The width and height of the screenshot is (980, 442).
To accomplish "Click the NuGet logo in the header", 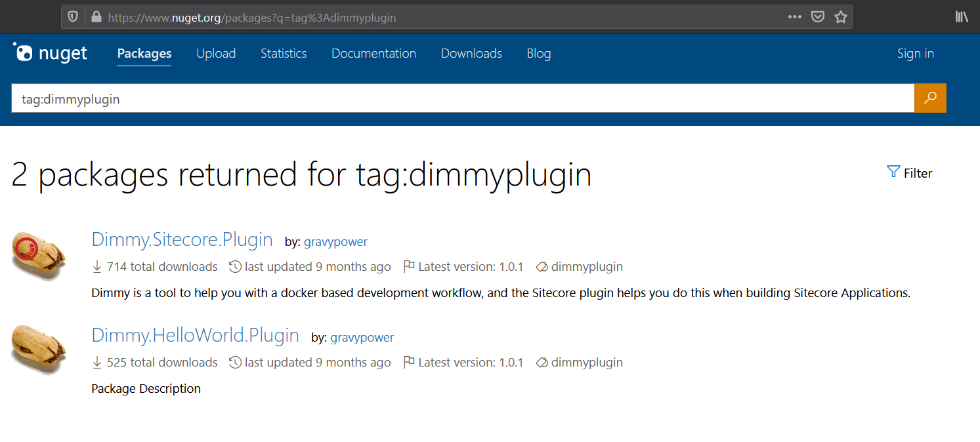I will tap(50, 53).
